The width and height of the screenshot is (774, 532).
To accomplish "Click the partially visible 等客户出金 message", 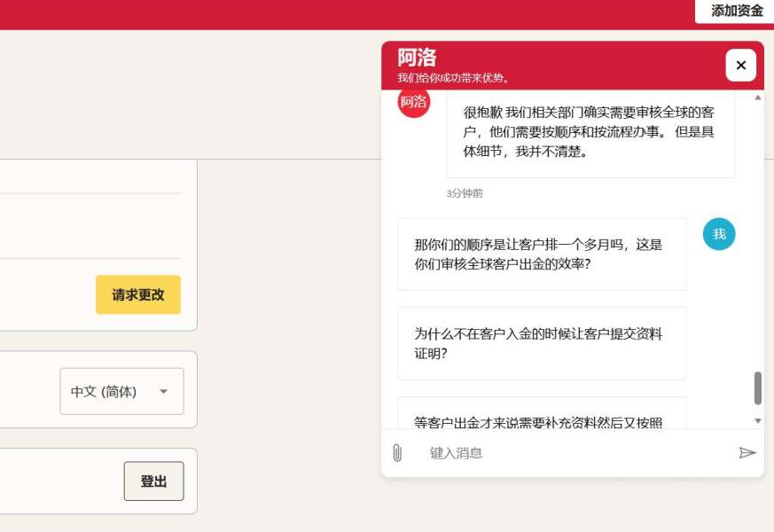I will [x=542, y=418].
